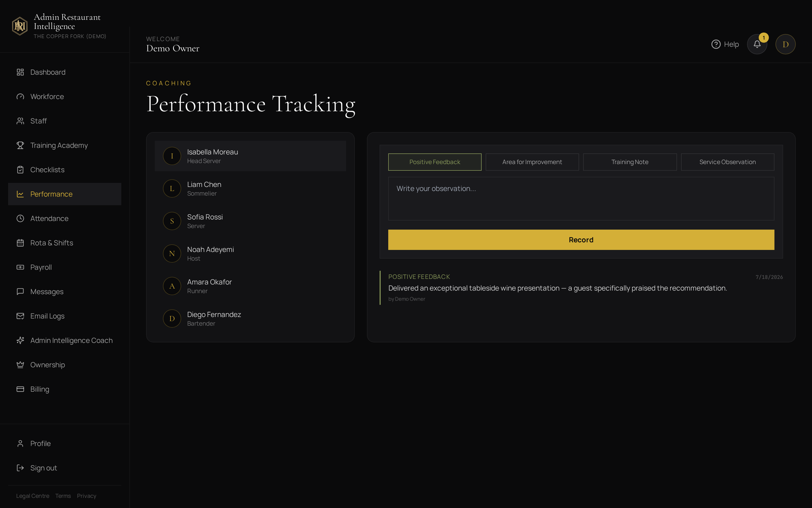Click the Sign out arrow icon
The width and height of the screenshot is (812, 508).
tap(20, 468)
